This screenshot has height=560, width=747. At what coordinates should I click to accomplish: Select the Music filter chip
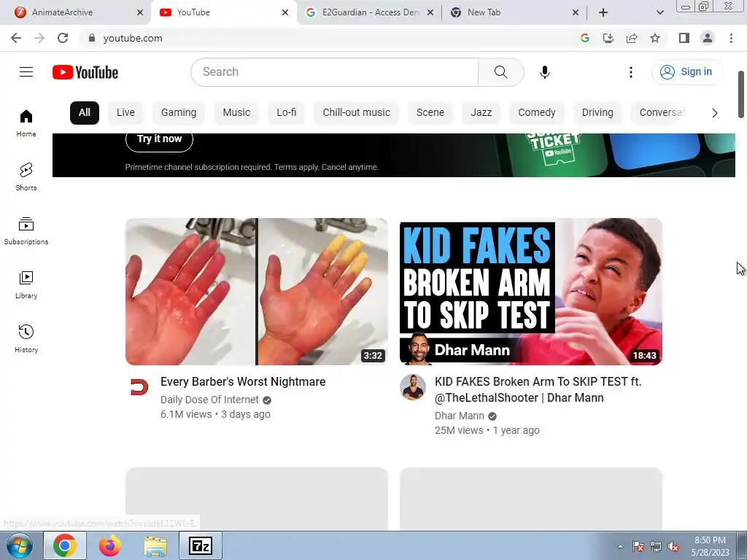coord(236,113)
